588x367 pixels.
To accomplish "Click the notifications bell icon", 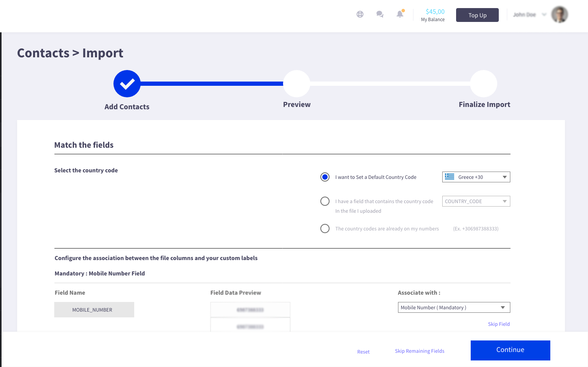I will coord(400,15).
